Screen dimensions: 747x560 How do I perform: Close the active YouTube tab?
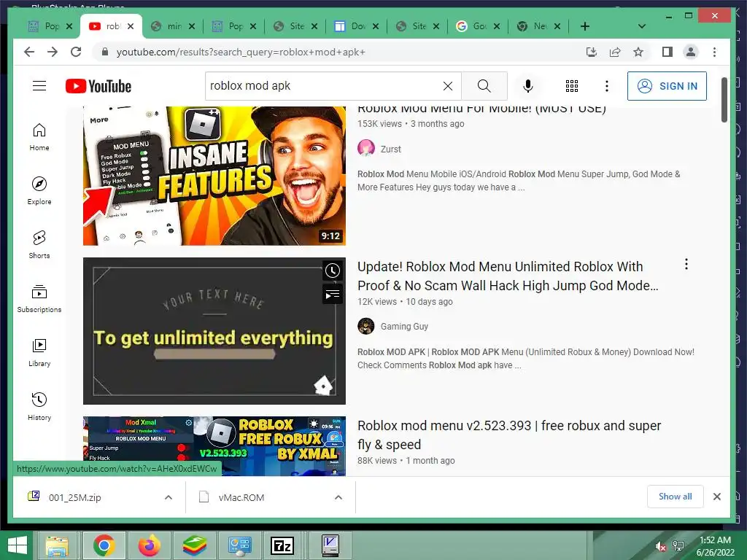(131, 26)
